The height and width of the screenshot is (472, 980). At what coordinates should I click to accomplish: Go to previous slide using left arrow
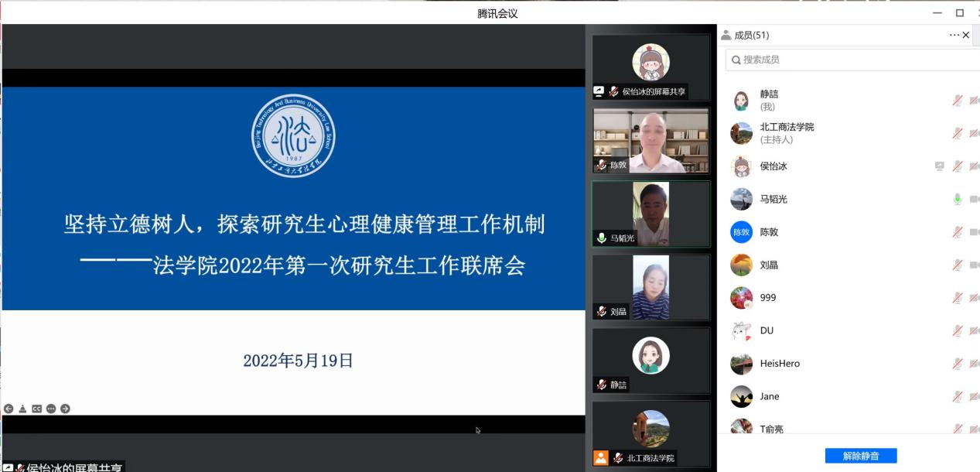click(x=9, y=409)
